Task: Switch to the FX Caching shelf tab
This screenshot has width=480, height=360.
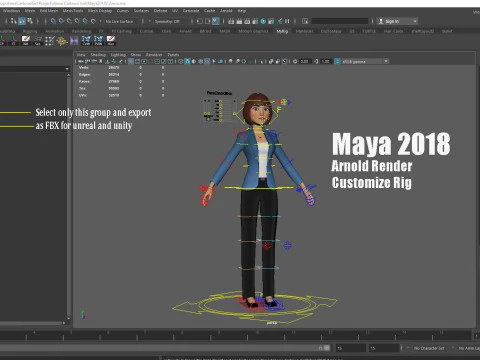Action: [122, 31]
